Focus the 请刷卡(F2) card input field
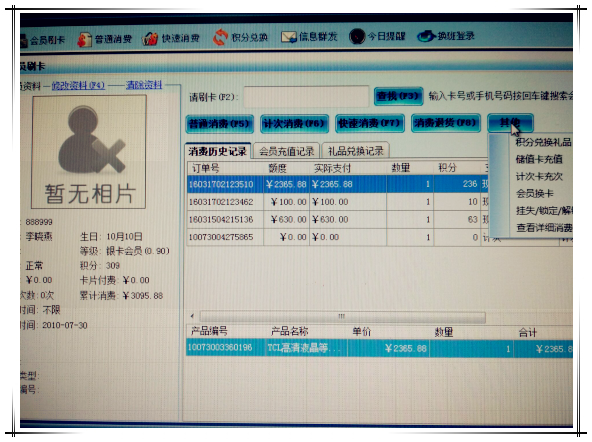Viewport: 592px width, 442px height. click(306, 96)
